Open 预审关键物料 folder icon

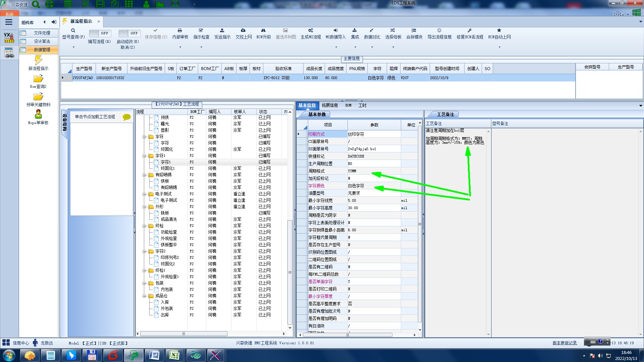38,97
